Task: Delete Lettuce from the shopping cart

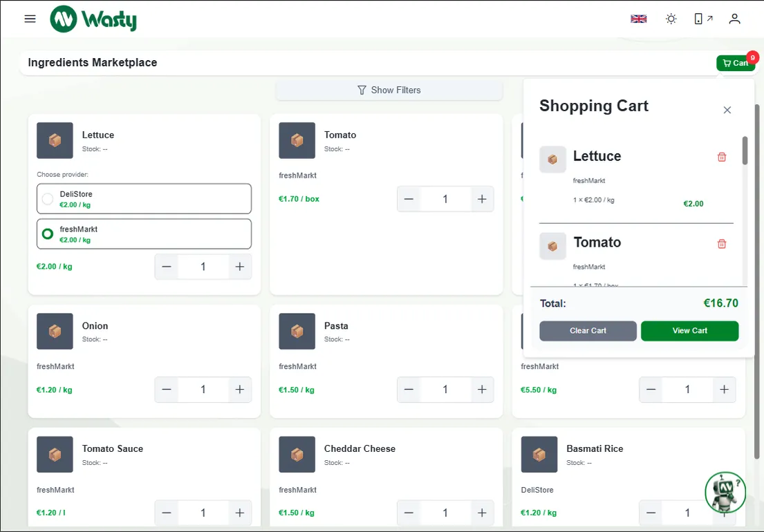Action: 722,157
